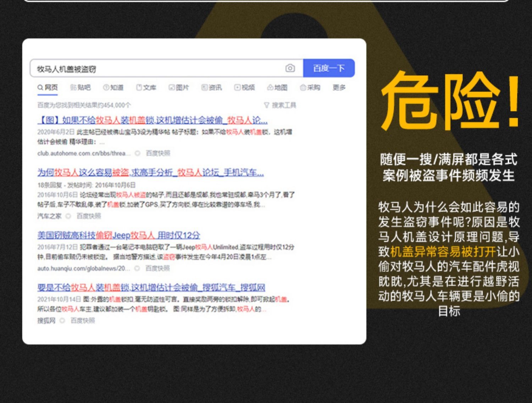Focus the search box containing 牧马人机盖被盗窃

[x=166, y=68]
